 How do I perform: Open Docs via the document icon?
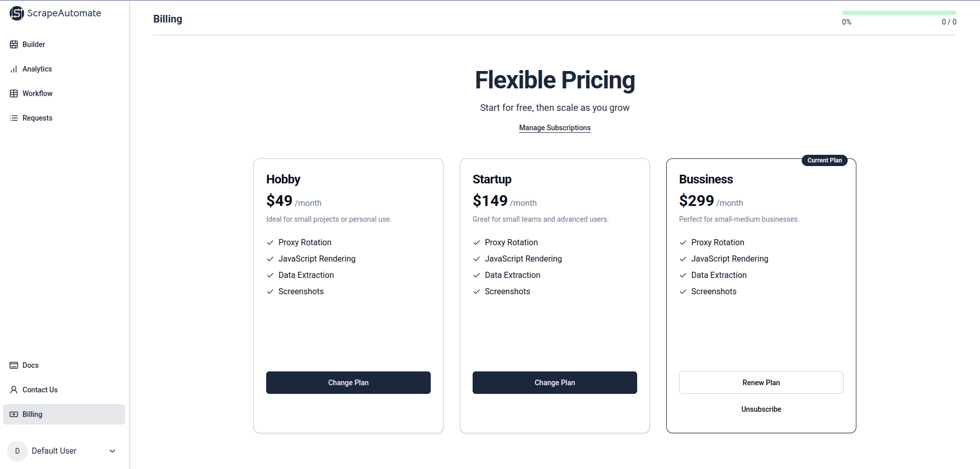point(14,365)
